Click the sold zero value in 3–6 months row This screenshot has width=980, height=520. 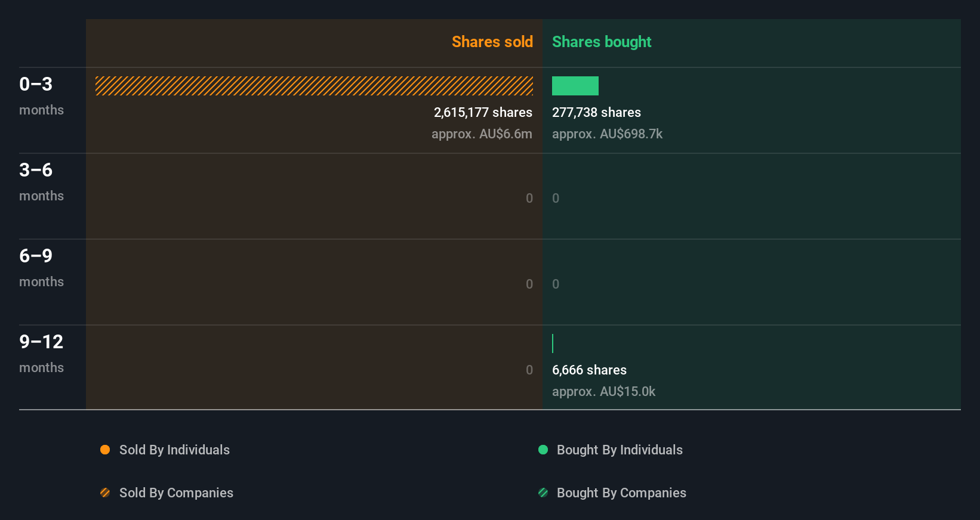click(529, 199)
